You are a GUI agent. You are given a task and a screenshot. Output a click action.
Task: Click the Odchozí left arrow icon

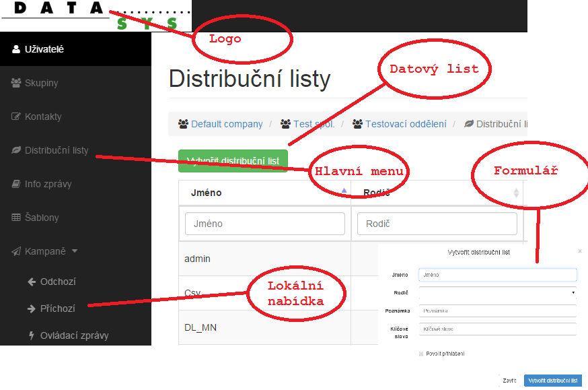(31, 282)
